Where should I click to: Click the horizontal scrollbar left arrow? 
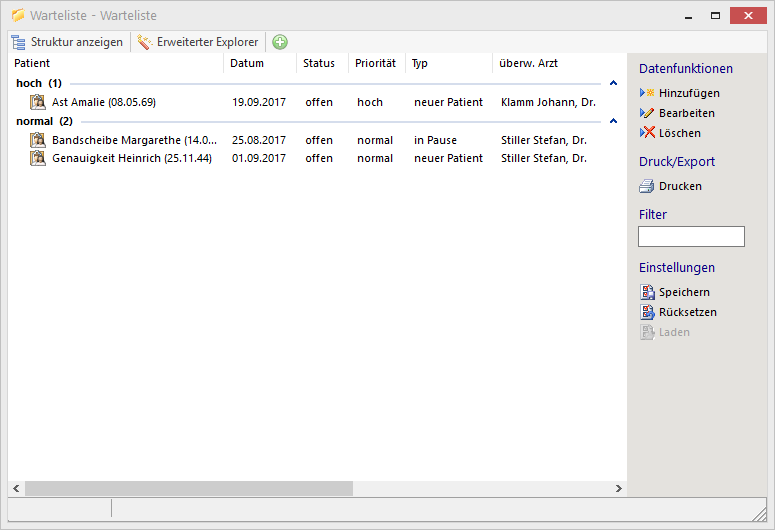[x=16, y=489]
